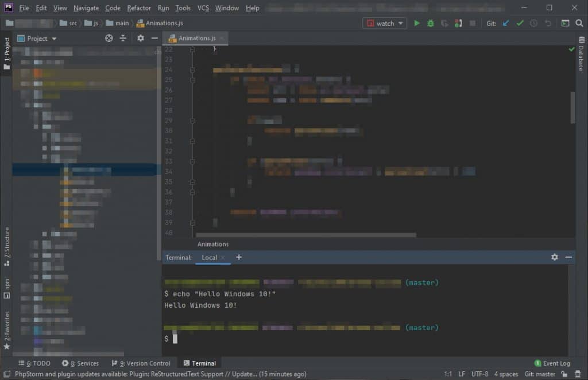Locate opened file with crosshair icon
The height and width of the screenshot is (380, 588).
coord(109,38)
